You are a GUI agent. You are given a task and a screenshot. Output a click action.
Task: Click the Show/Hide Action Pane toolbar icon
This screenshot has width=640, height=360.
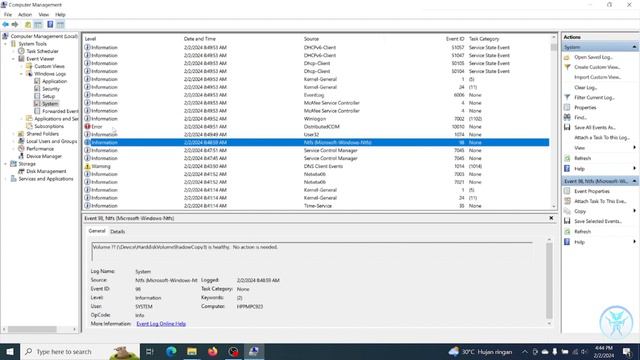(x=60, y=25)
